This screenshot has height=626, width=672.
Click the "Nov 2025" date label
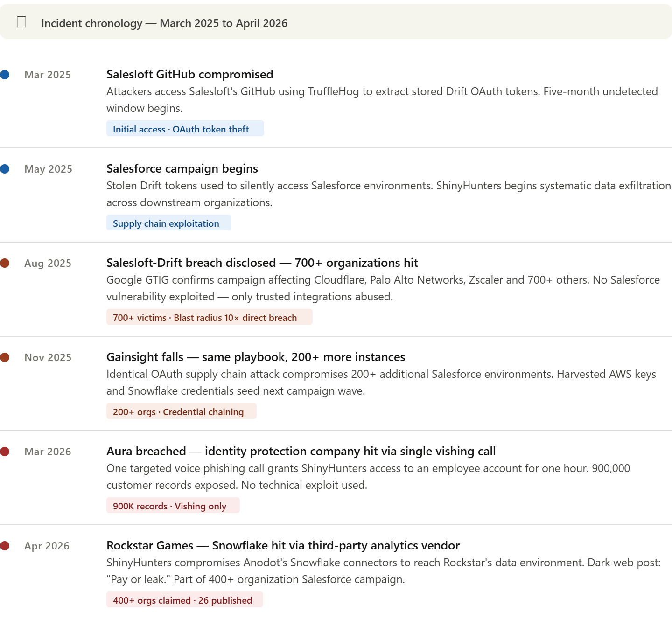pos(48,358)
